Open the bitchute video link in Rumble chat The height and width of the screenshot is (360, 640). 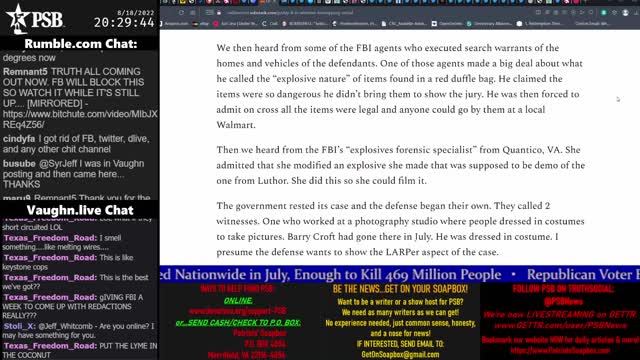(80, 119)
